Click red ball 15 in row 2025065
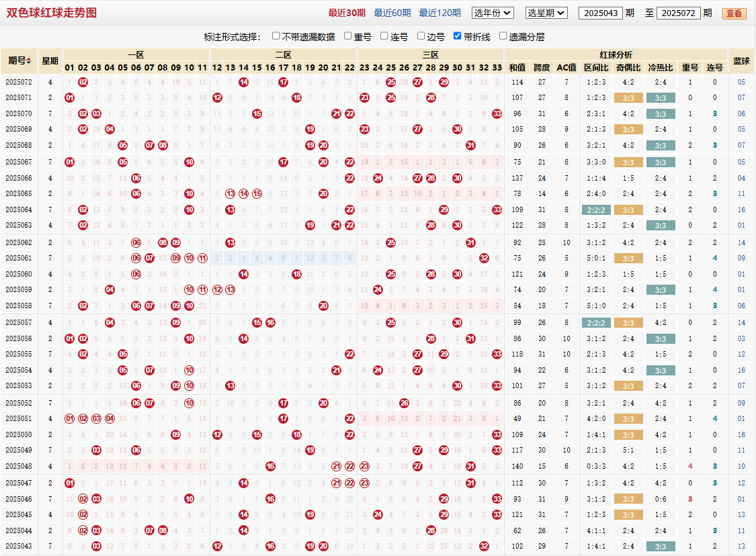Screen dimensions: 756x556 257,193
